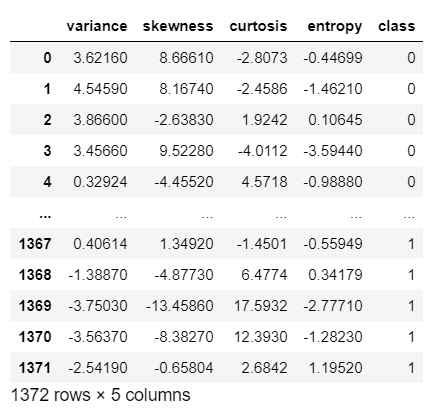This screenshot has width=433, height=417.
Task: Click the variance column header
Action: point(97,26)
